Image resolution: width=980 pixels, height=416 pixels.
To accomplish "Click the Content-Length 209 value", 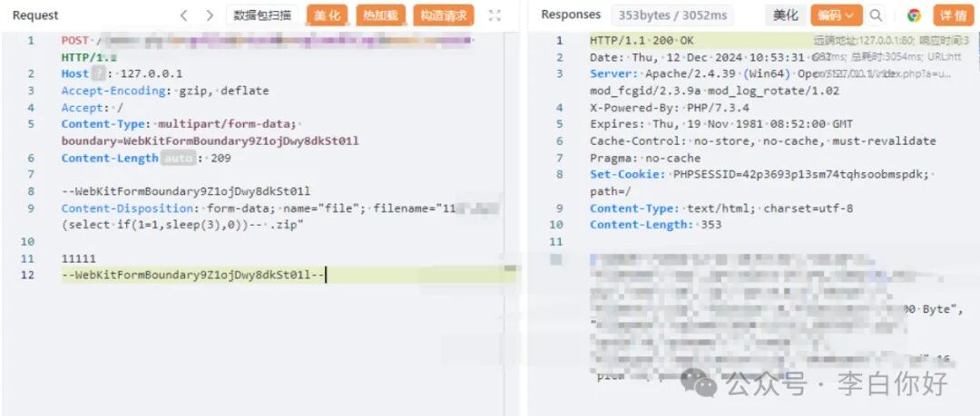I will coord(220,158).
